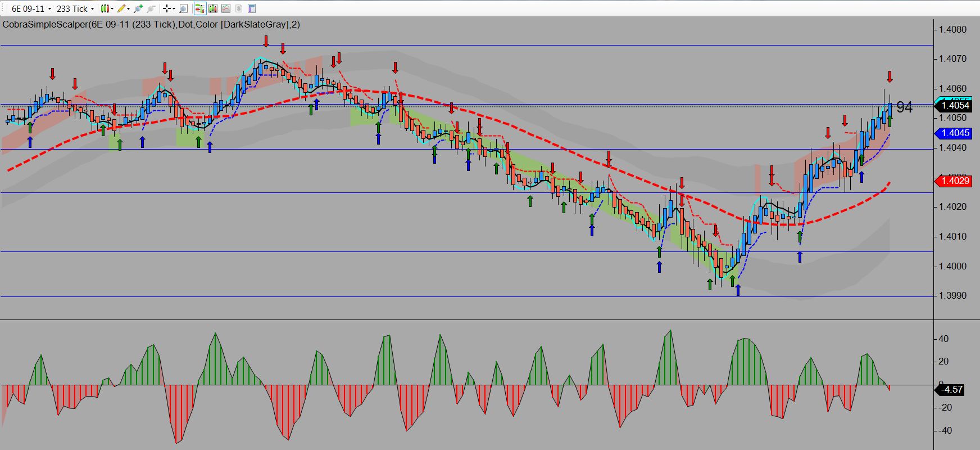Open the Data Series candlestick icon
980x450 pixels.
coord(213,8)
